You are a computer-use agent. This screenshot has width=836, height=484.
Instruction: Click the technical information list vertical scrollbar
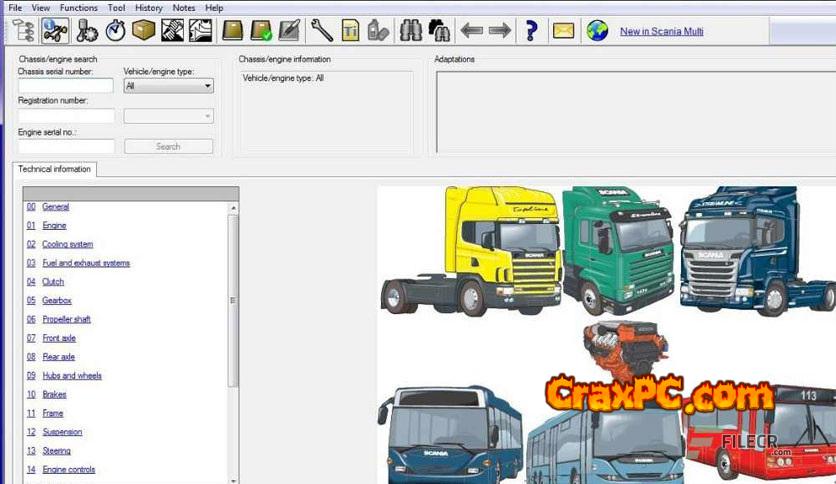pyautogui.click(x=234, y=300)
